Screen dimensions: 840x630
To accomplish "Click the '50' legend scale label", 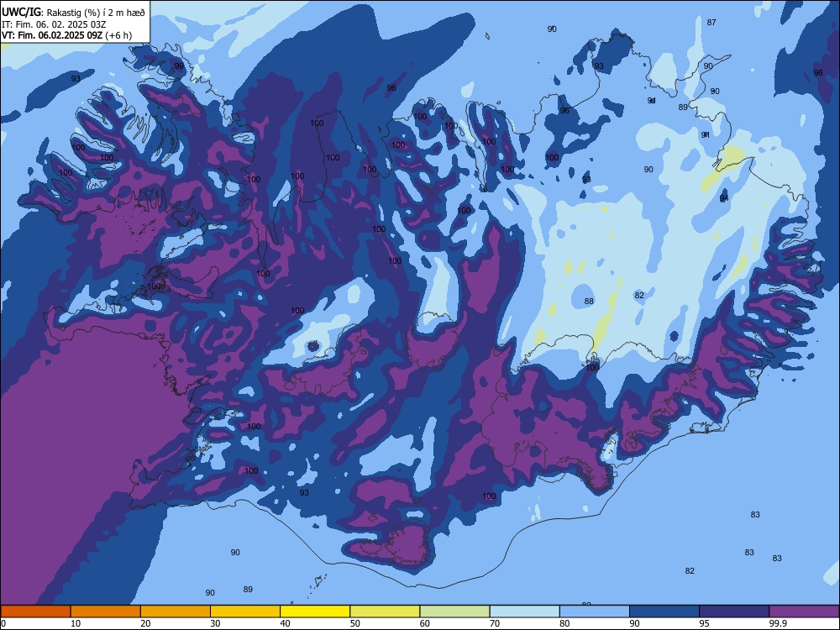I will pos(354,623).
